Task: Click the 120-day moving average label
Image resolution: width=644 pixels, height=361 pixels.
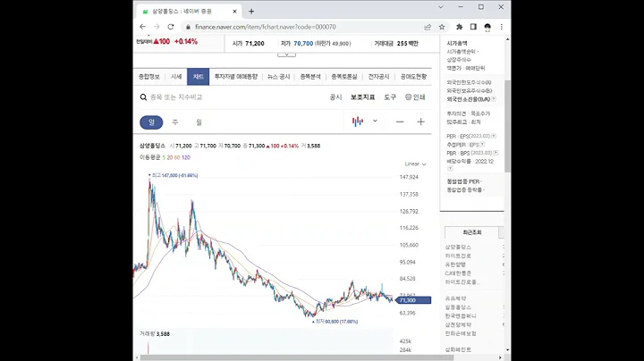Action: point(186,157)
